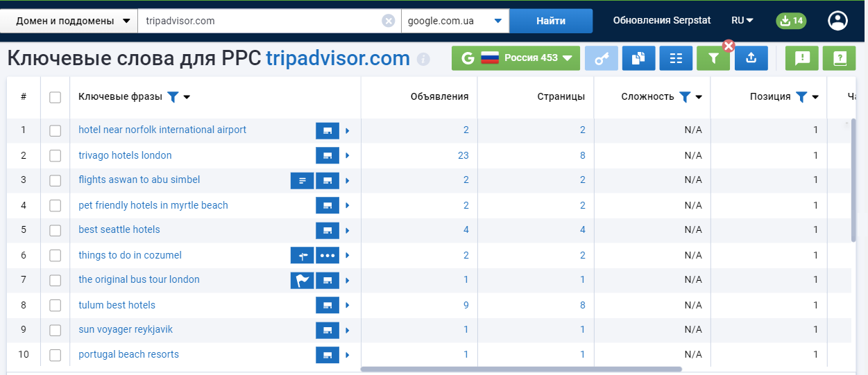Open sort arrow on Ключевые фразы column
The width and height of the screenshot is (868, 375).
[187, 97]
